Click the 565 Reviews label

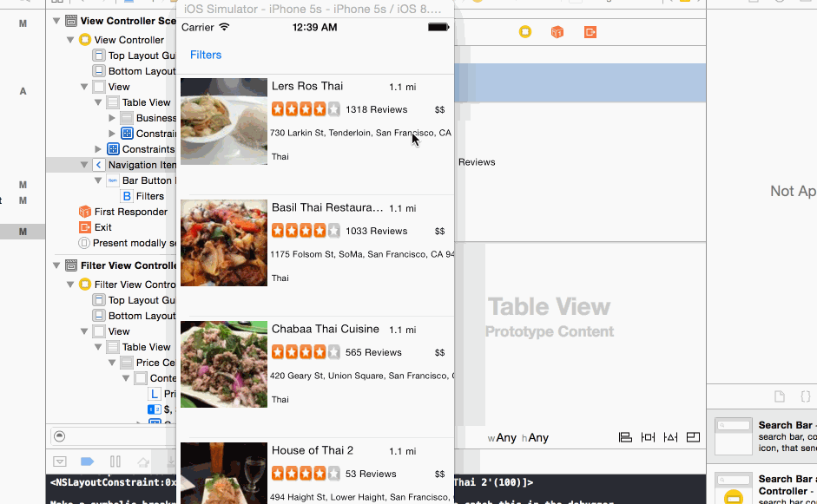click(373, 352)
